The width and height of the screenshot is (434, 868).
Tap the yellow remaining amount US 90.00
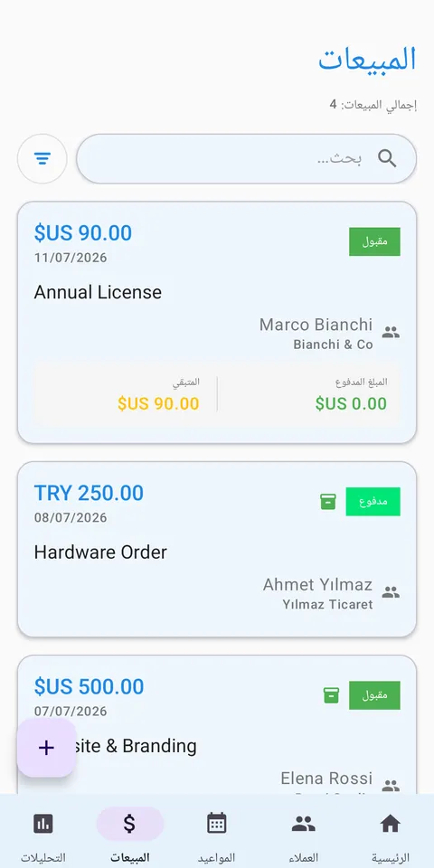(159, 403)
